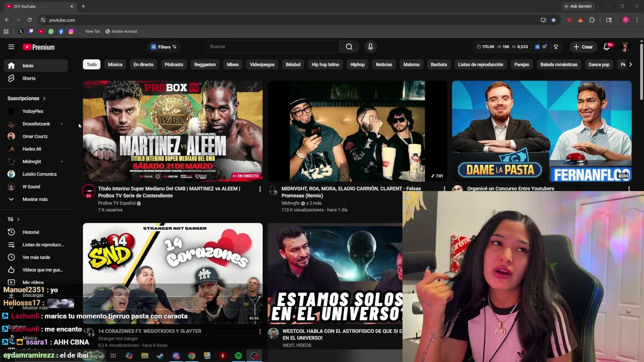The width and height of the screenshot is (644, 362).
Task: Click the Ask Gemini button
Action: click(x=578, y=6)
